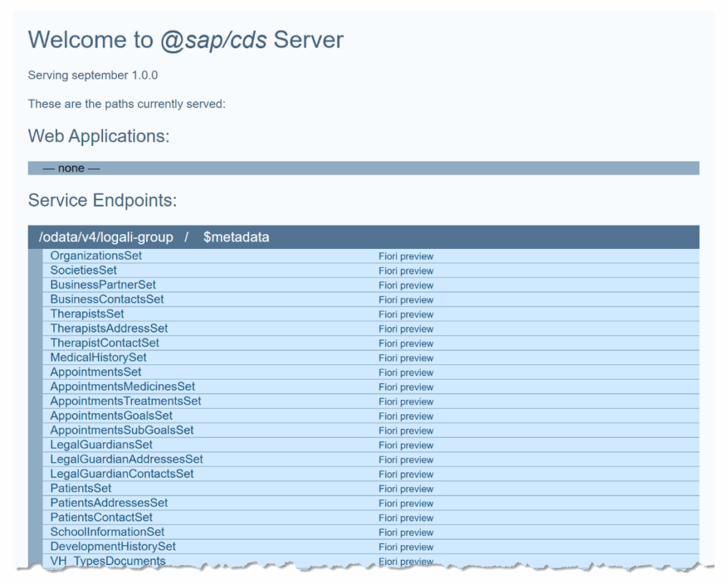
Task: Open Fiori preview for AppointmentsGoalsSet
Action: pos(406,416)
